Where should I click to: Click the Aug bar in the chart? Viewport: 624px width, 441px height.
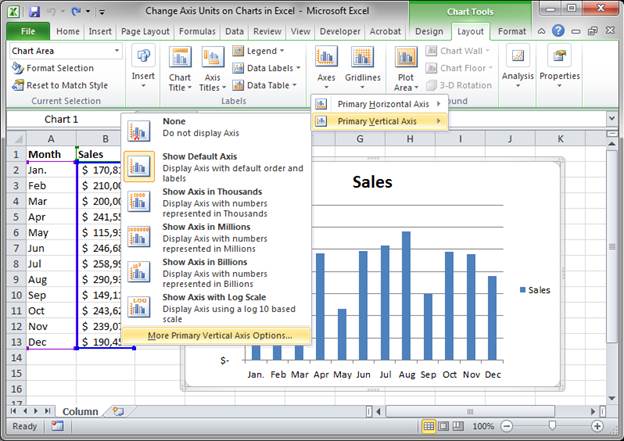406,296
